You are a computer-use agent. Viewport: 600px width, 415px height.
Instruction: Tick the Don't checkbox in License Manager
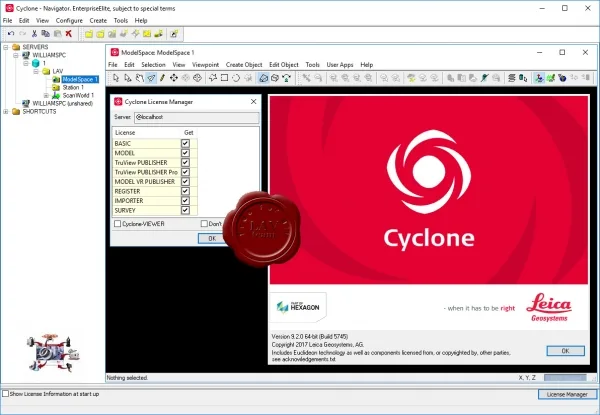point(204,224)
